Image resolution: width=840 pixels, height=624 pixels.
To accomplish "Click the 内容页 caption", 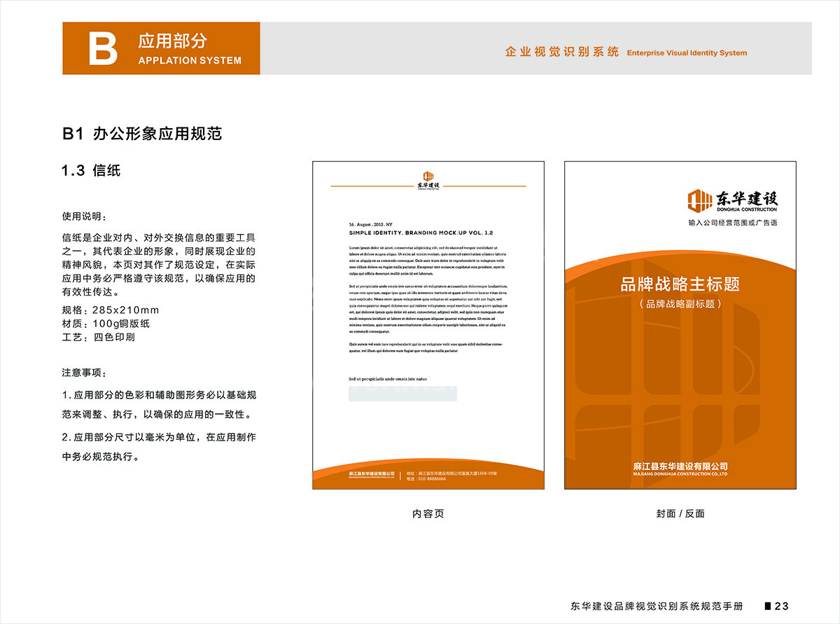I will point(428,514).
